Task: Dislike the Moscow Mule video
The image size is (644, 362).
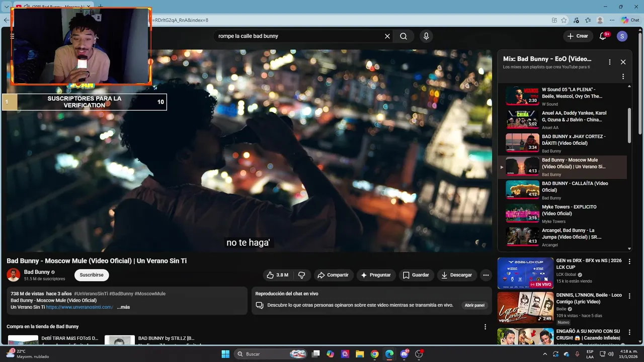Action: pos(302,275)
